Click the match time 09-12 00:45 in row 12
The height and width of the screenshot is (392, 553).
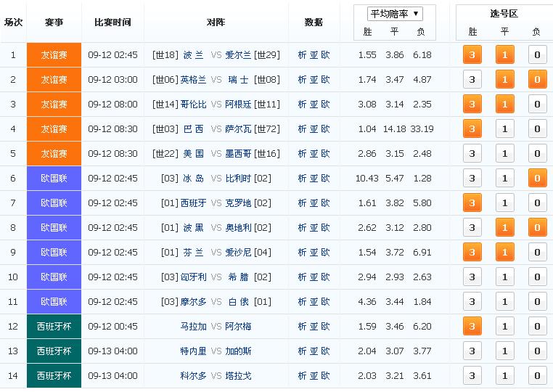tap(113, 327)
